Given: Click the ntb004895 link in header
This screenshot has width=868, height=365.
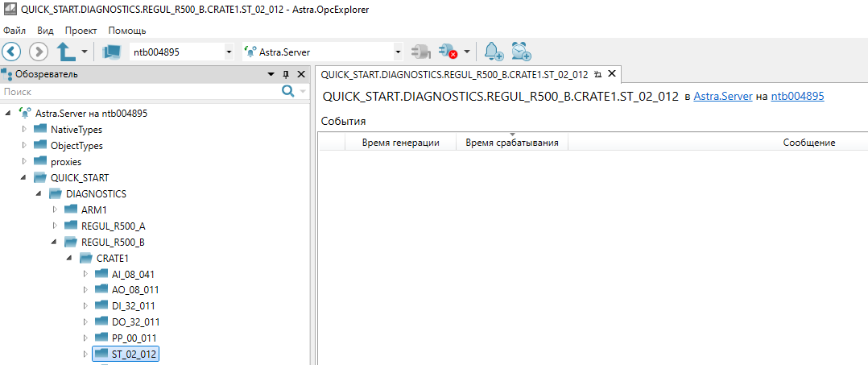Looking at the screenshot, I should point(797,97).
